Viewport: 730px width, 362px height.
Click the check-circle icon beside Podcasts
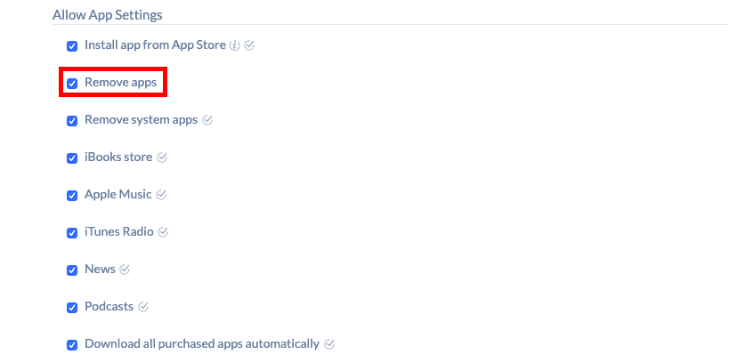(x=143, y=307)
